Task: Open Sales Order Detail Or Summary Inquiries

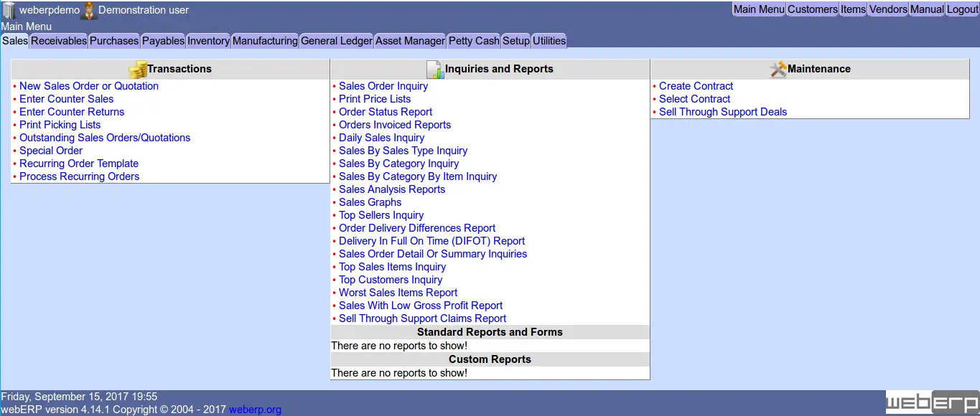Action: [x=433, y=254]
